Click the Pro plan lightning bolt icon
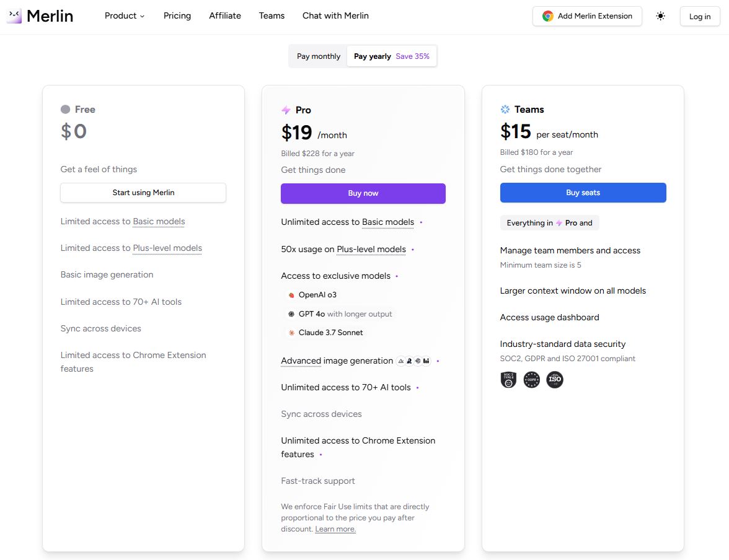 [x=285, y=110]
